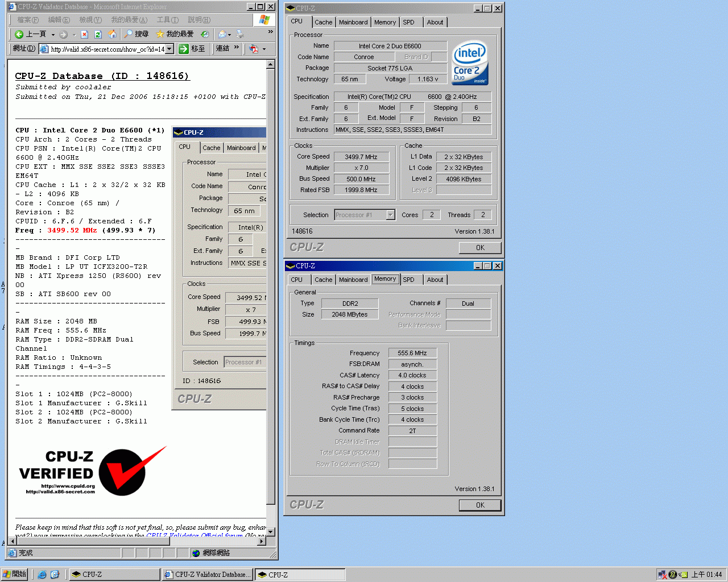Open the File (檔案) menu in IE
The height and width of the screenshot is (582, 728).
click(27, 20)
